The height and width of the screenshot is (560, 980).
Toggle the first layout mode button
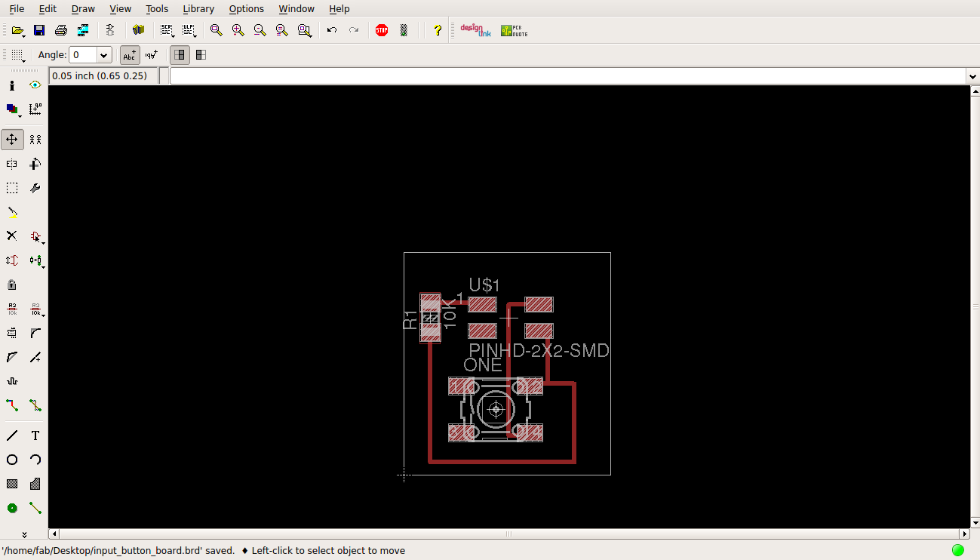click(180, 54)
